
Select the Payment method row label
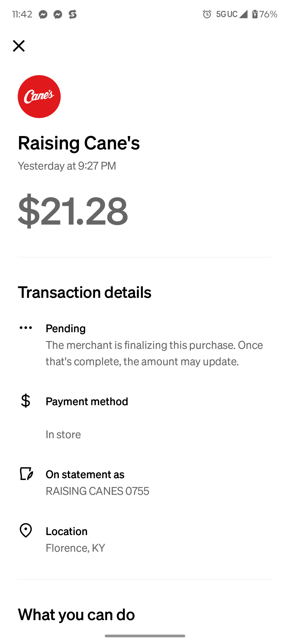(87, 401)
